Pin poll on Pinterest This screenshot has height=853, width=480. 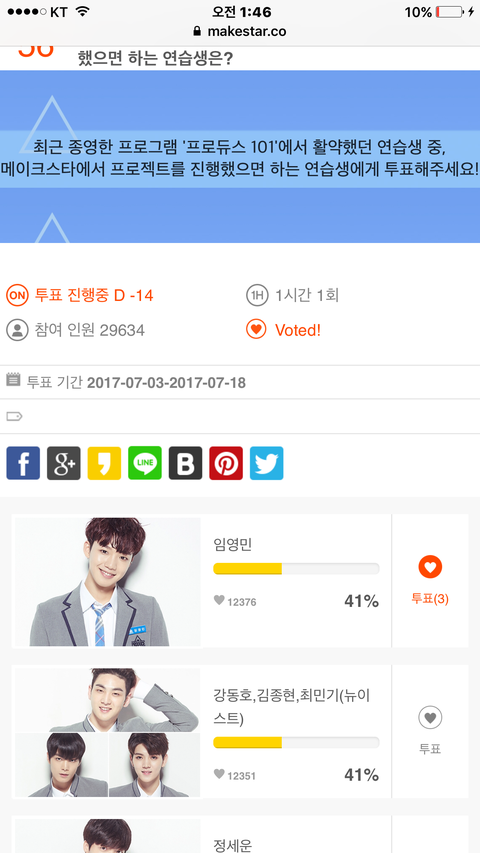pos(226,463)
